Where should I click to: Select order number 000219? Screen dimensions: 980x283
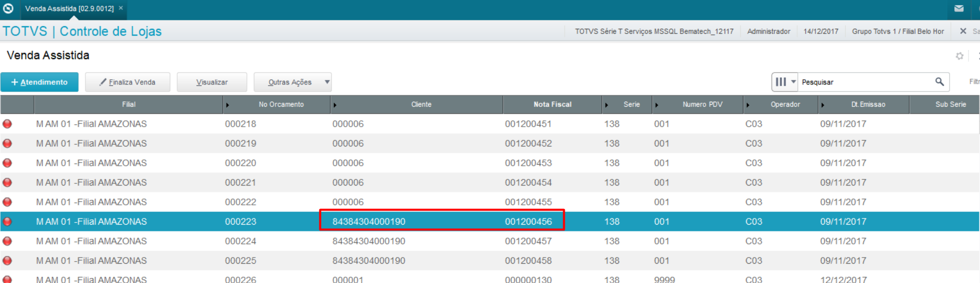pos(241,143)
